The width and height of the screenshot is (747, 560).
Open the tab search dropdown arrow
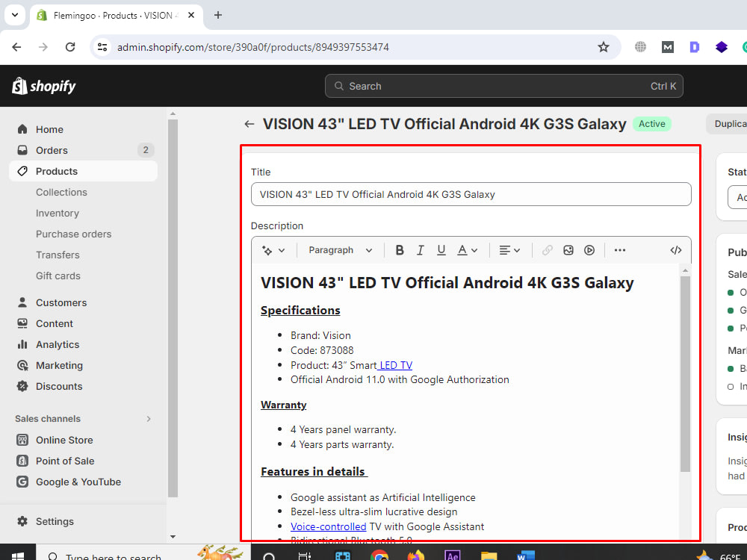point(15,15)
